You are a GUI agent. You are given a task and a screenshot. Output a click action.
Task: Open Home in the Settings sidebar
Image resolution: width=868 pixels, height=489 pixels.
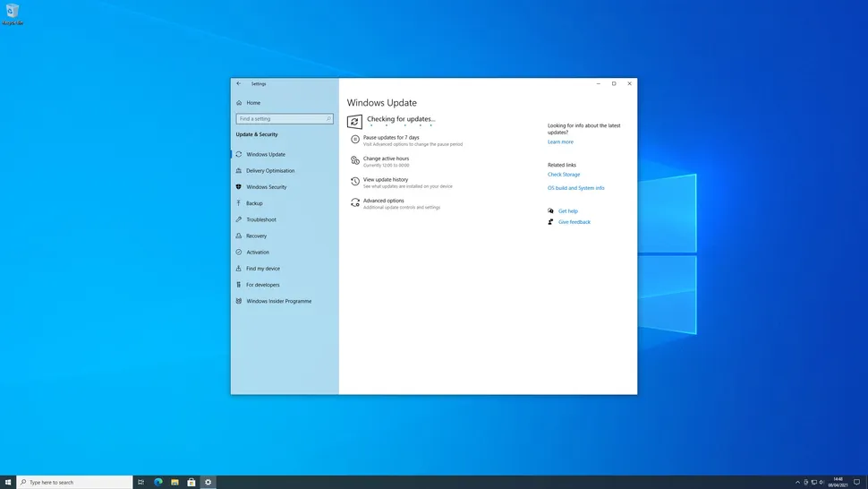coord(253,103)
